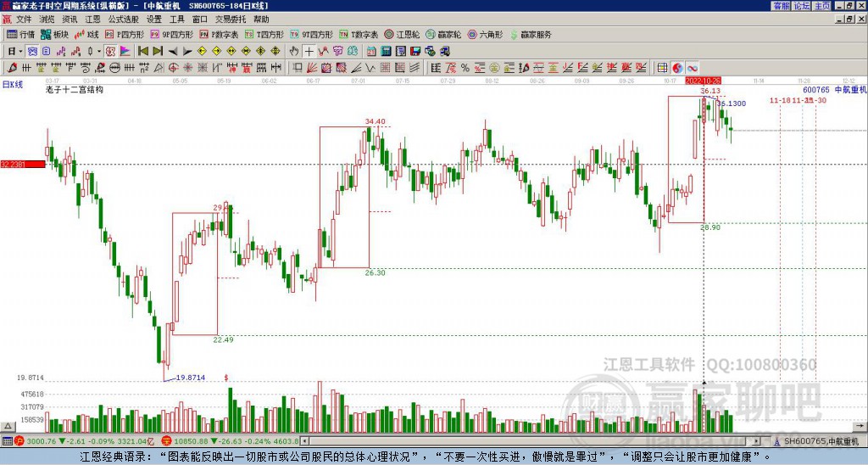Open the 9P四方形 tool
Image resolution: width=868 pixels, height=465 pixels.
[x=171, y=34]
